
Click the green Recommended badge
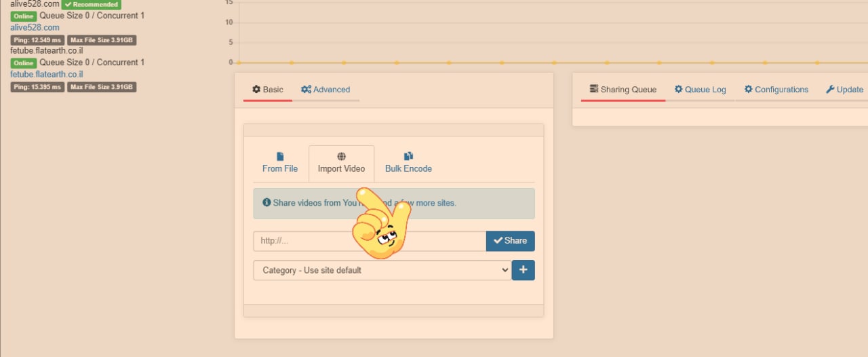click(x=91, y=5)
